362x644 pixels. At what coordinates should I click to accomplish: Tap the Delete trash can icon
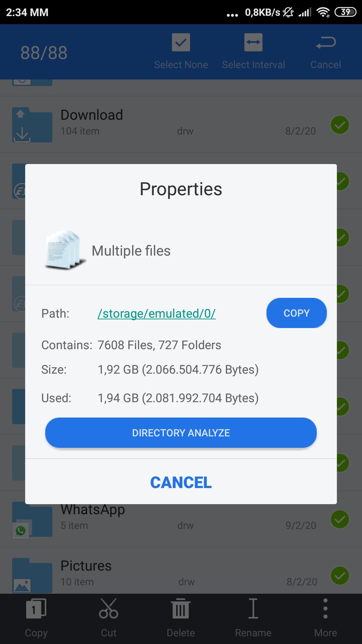(181, 609)
